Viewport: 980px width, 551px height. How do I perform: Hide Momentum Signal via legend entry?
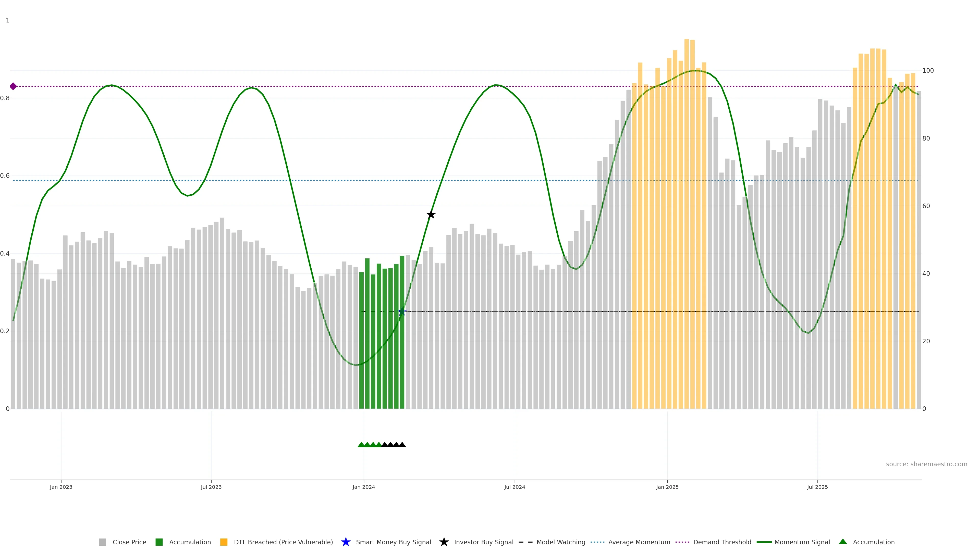802,542
